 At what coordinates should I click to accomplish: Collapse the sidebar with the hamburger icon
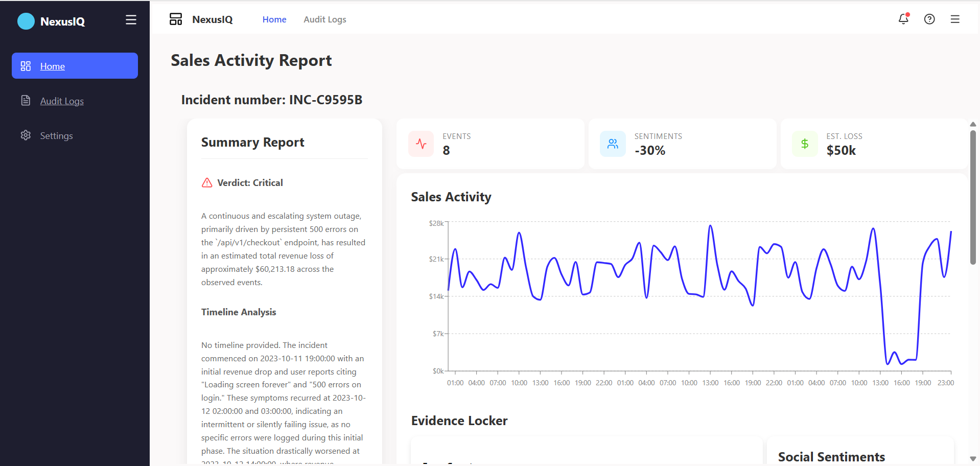coord(131,19)
